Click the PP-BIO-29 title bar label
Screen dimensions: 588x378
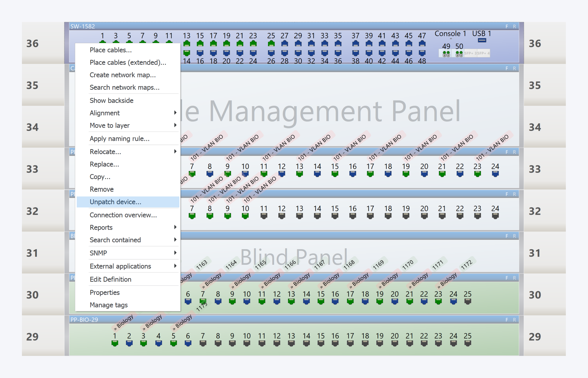tap(84, 320)
